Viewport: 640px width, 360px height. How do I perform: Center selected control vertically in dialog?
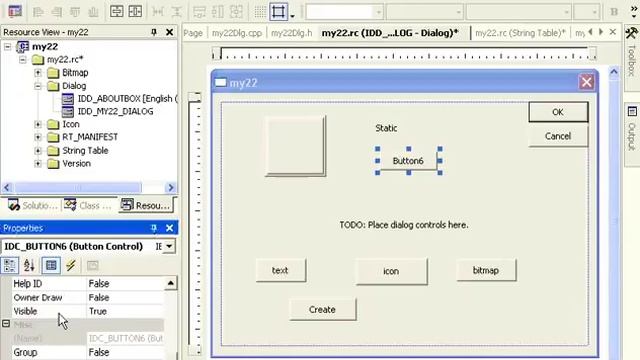coord(117,11)
